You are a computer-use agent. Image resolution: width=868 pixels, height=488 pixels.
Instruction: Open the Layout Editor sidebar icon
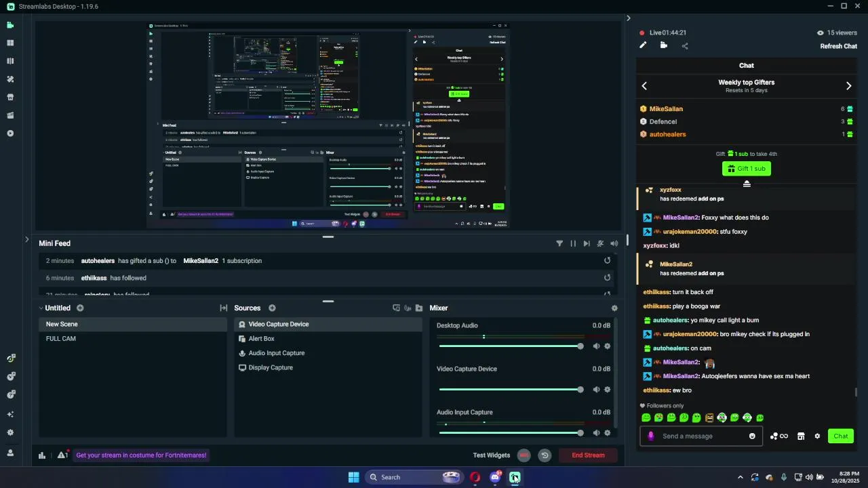click(x=10, y=43)
